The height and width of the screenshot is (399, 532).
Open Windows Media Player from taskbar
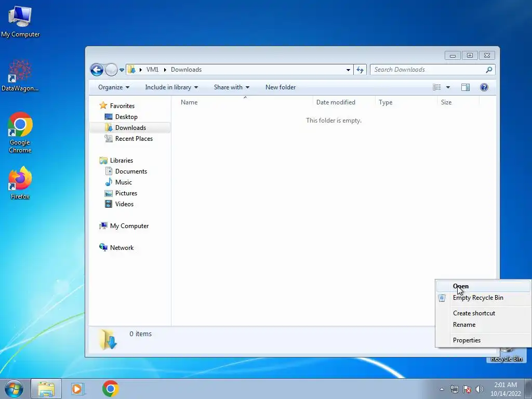(77, 389)
